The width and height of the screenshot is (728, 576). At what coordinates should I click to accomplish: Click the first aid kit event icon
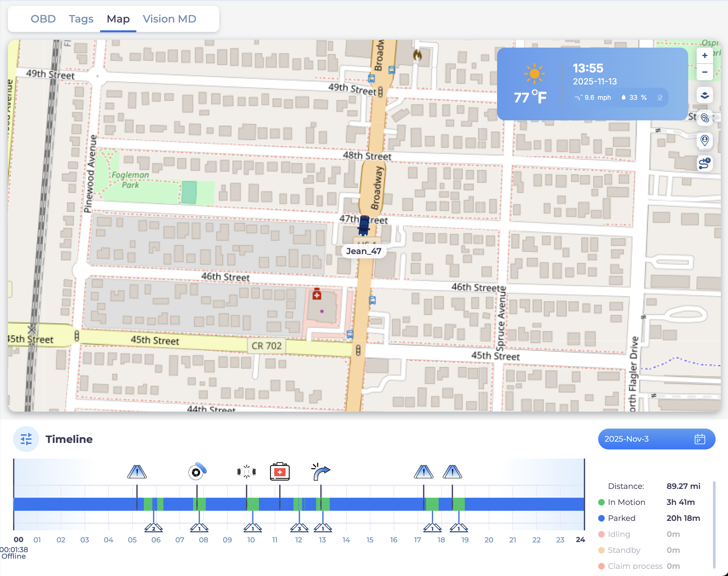click(x=280, y=471)
